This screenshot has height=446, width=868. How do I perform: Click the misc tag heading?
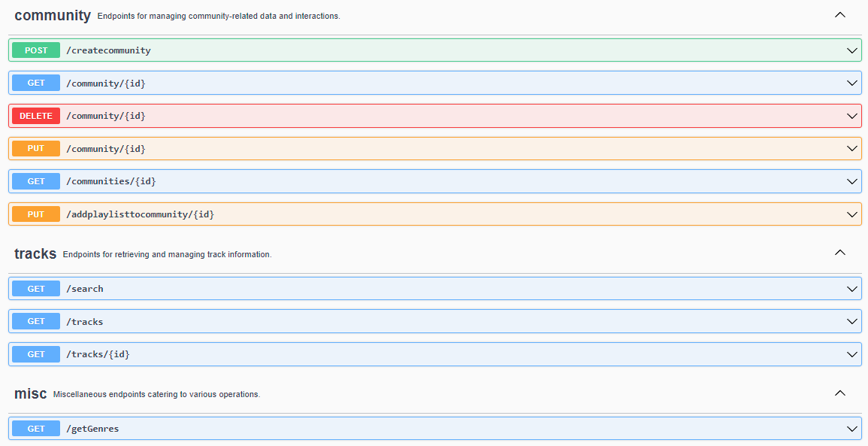tap(30, 394)
